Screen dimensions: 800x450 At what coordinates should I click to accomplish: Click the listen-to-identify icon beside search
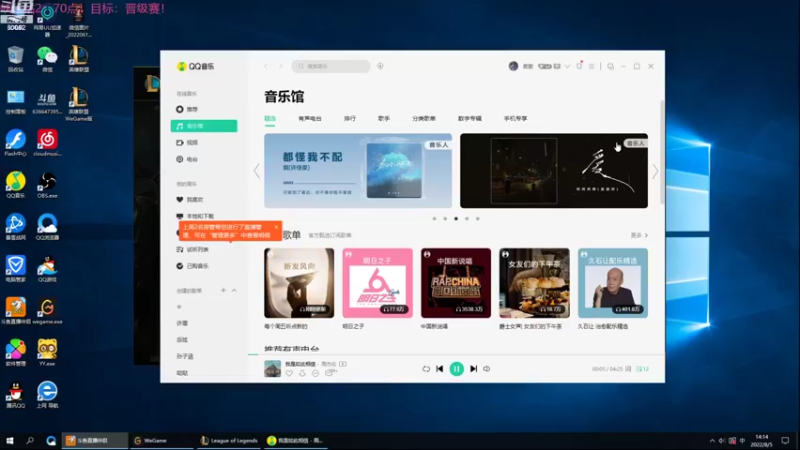[x=380, y=66]
